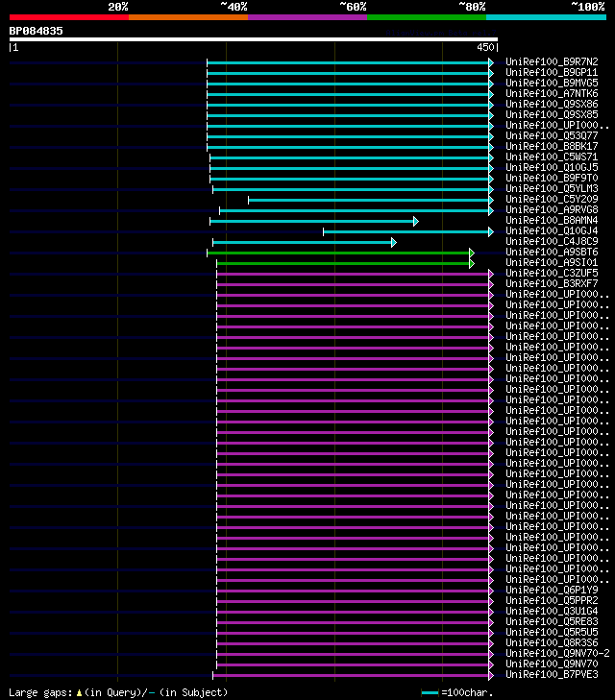Click the short cyan C5Y209 alignment bar
The height and width of the screenshot is (700, 615).
(x=371, y=200)
